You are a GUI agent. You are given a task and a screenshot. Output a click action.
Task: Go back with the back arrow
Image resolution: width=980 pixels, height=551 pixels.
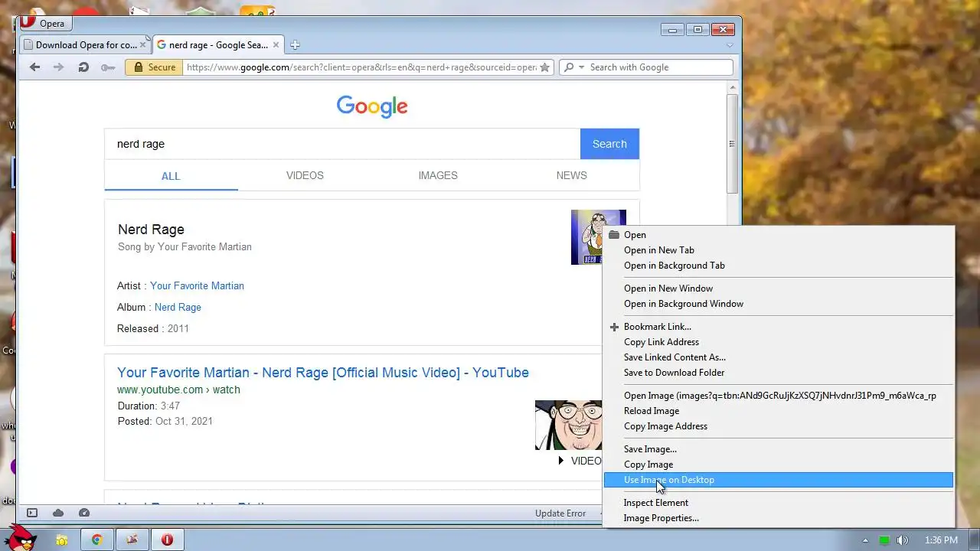(x=34, y=67)
